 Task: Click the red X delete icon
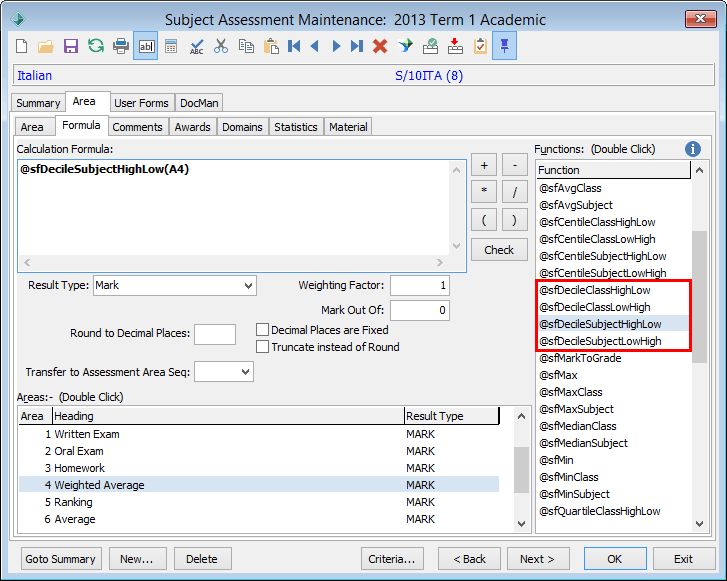click(380, 46)
